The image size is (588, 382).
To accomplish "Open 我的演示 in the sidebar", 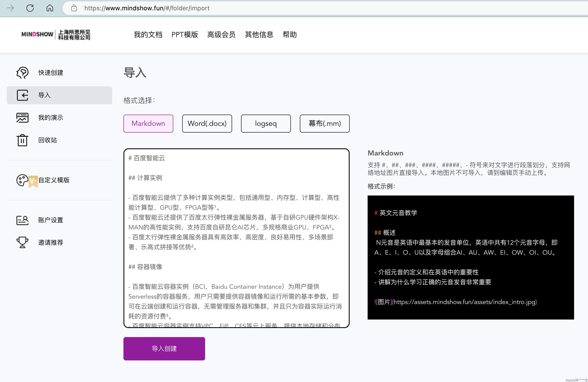I will (x=51, y=118).
